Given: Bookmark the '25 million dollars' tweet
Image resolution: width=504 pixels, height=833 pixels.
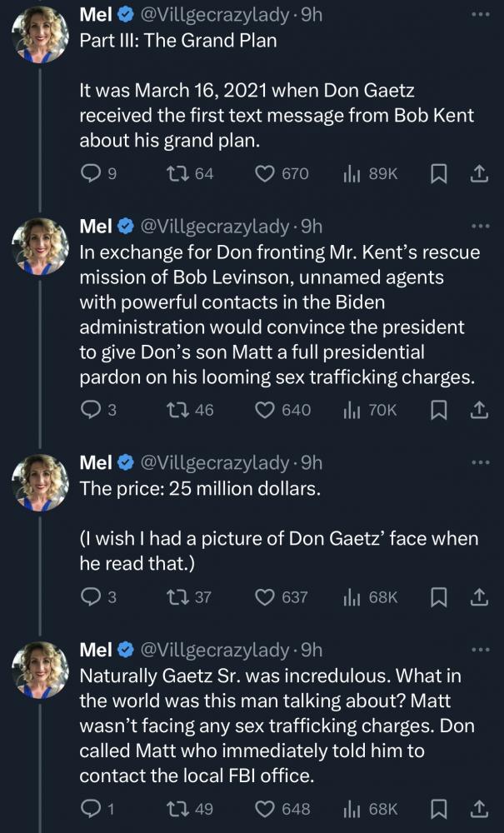Looking at the screenshot, I should click(440, 596).
